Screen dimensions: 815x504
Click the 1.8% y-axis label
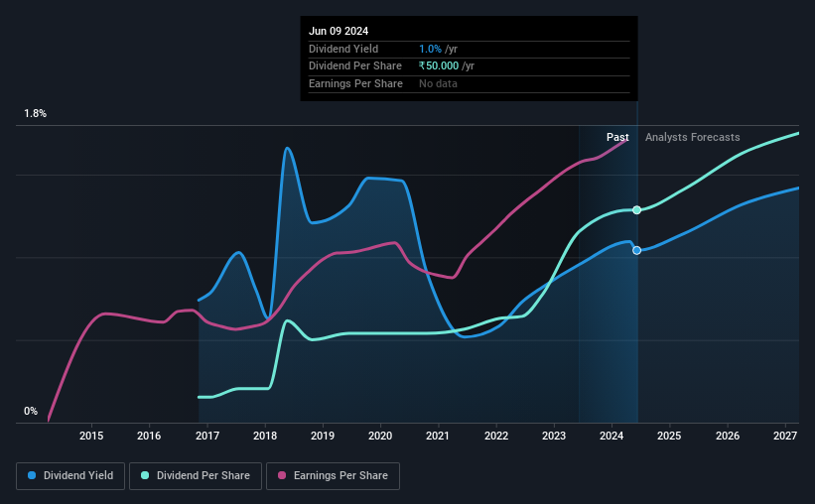point(35,113)
